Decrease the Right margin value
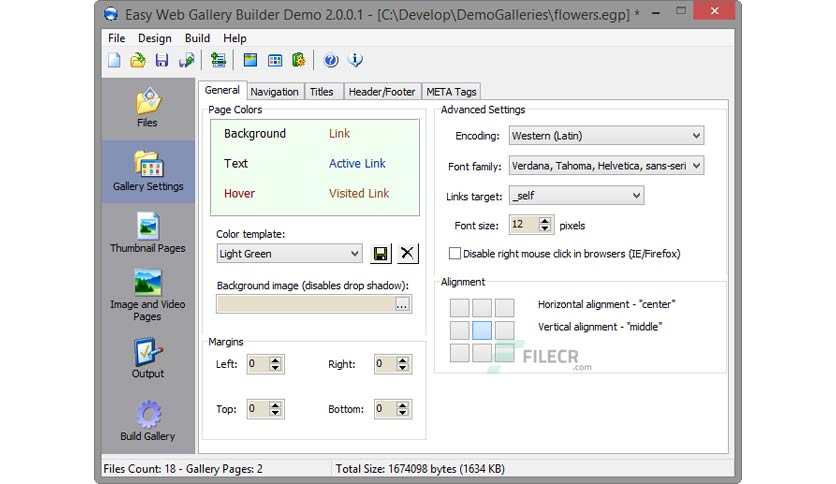 tap(403, 368)
